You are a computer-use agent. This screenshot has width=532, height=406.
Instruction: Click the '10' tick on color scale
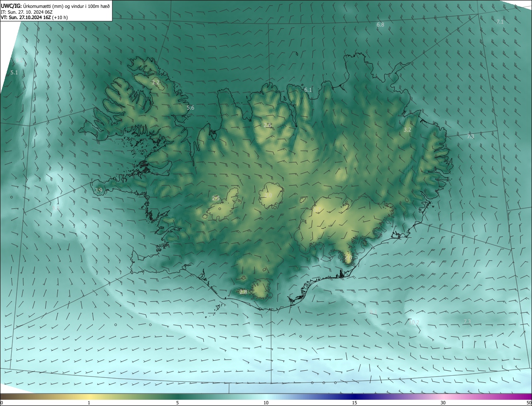point(266,403)
